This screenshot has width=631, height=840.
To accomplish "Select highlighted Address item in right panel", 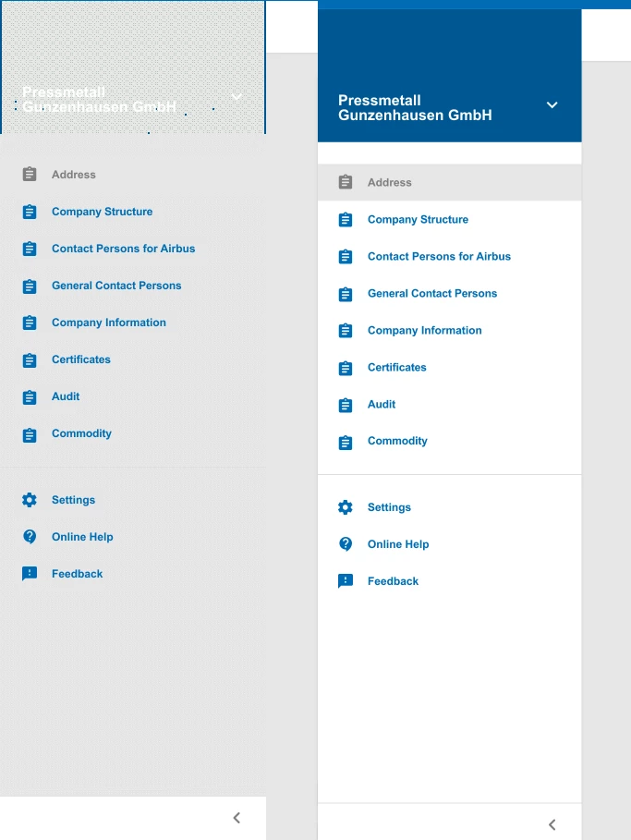I will (449, 183).
